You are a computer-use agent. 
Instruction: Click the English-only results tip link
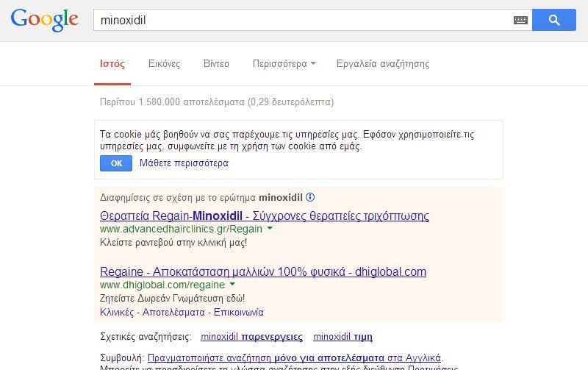coord(294,357)
